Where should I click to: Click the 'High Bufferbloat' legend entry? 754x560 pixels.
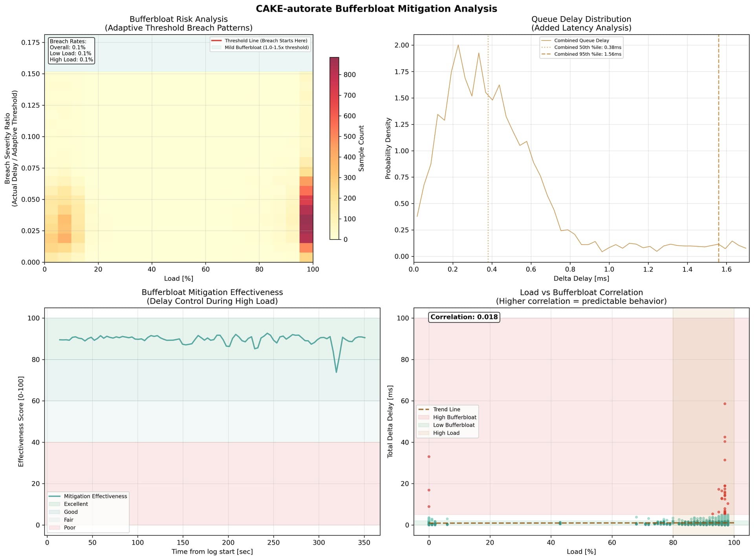pyautogui.click(x=448, y=417)
